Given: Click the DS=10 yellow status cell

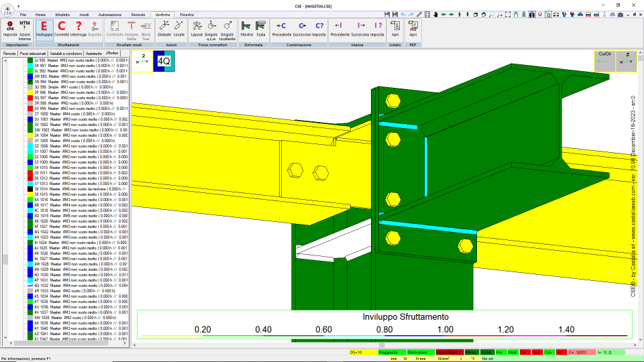Looking at the screenshot, I should click(363, 352).
